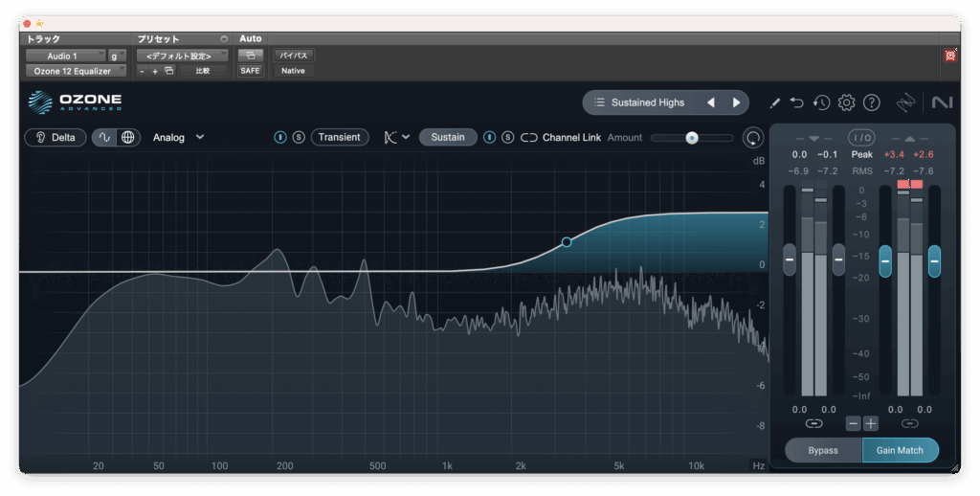Click the pencil edit icon
The image size is (980, 496).
[x=774, y=102]
